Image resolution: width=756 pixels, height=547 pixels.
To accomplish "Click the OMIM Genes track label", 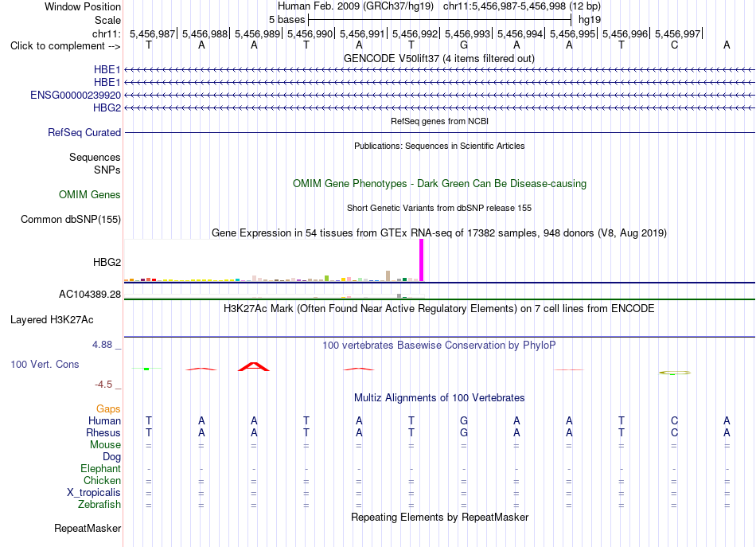I will 90,194.
